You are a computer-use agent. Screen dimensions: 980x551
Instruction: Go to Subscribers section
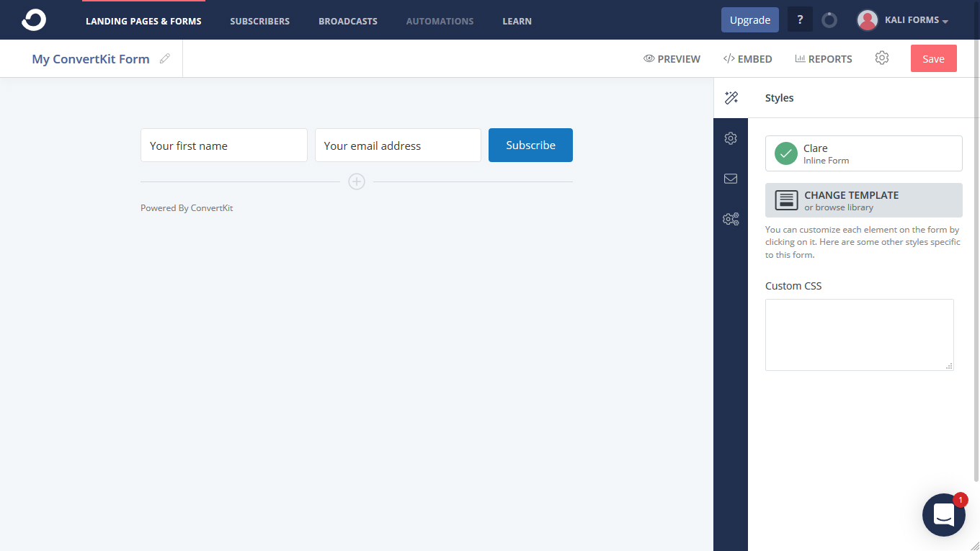coord(259,21)
